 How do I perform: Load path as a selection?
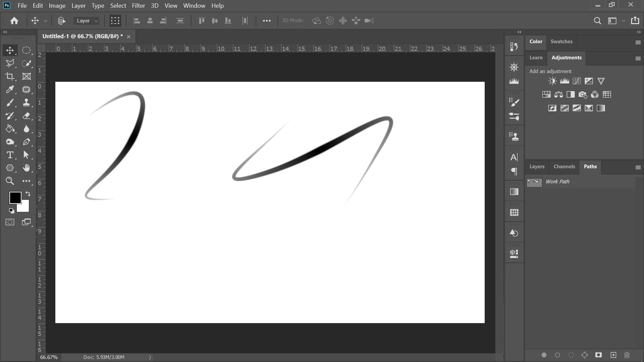(x=571, y=355)
